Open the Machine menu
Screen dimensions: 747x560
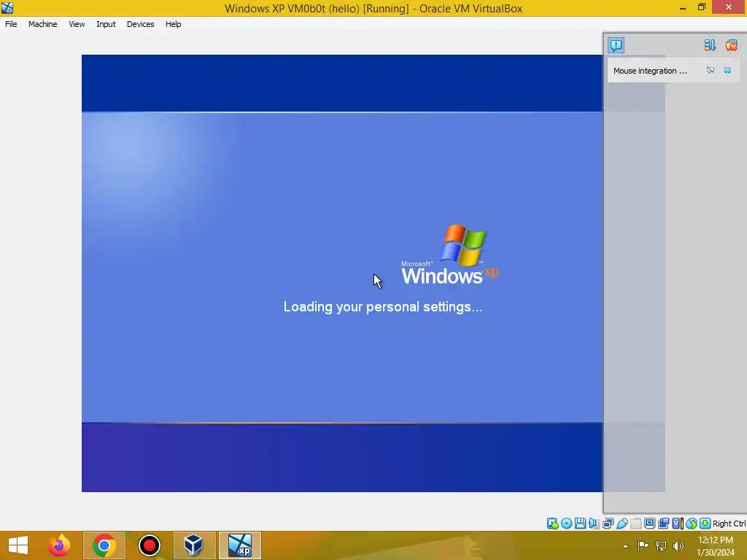click(42, 24)
